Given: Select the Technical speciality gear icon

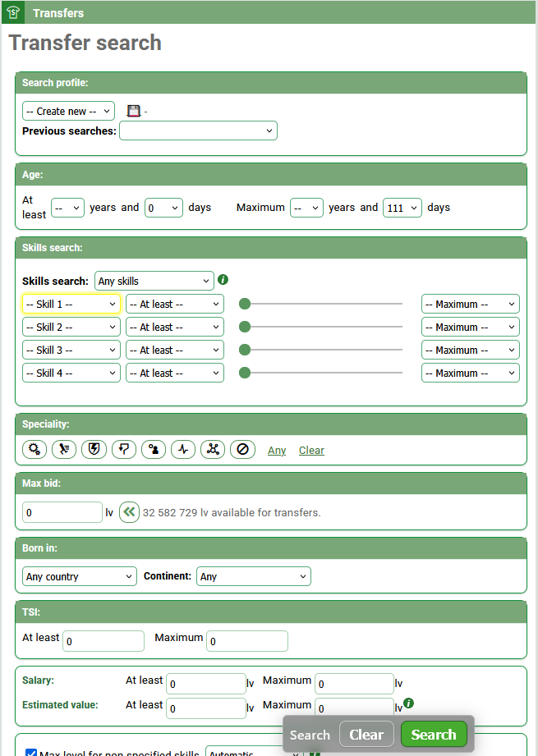Looking at the screenshot, I should coord(34,449).
